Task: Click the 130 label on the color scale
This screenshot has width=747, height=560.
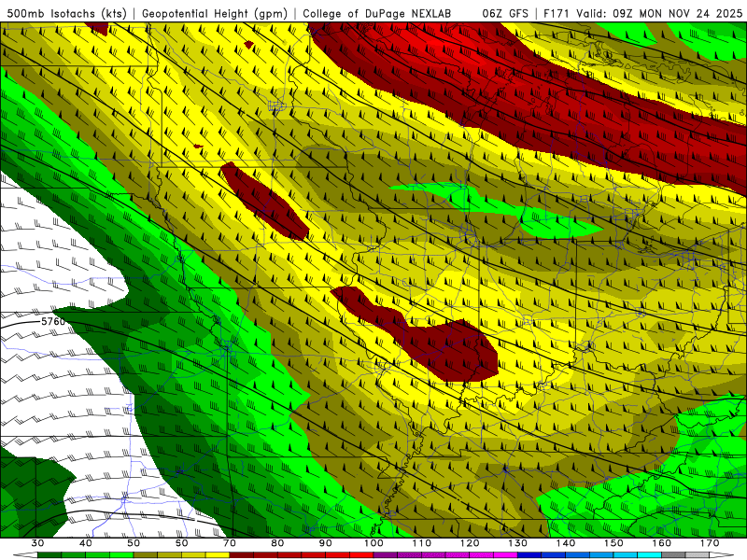Action: (x=518, y=543)
